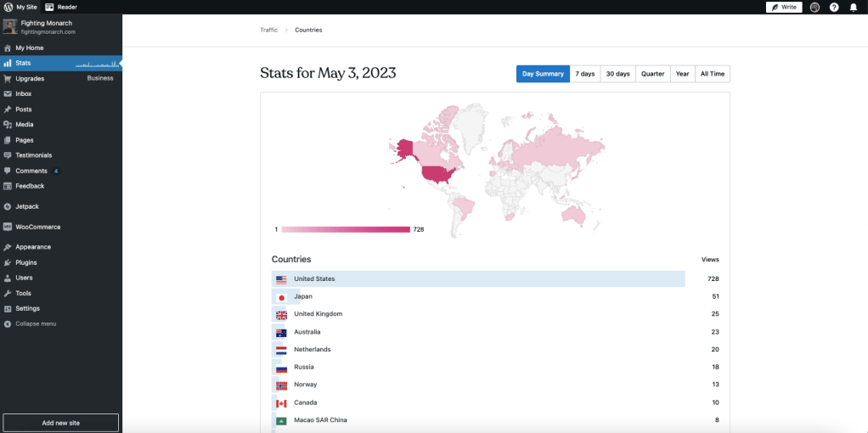Choose the All Time stats range

[712, 74]
